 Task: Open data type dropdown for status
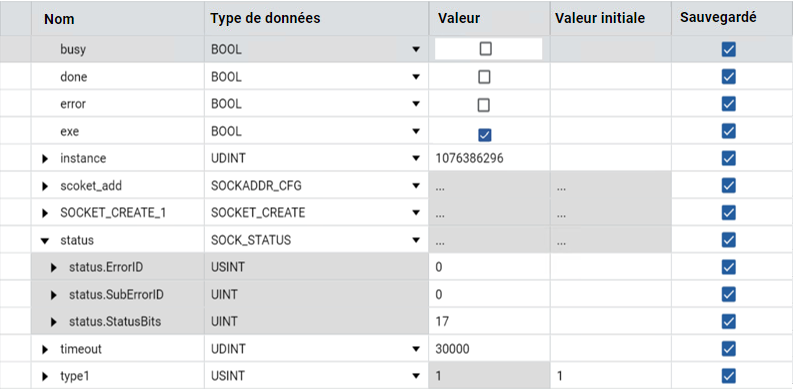416,240
